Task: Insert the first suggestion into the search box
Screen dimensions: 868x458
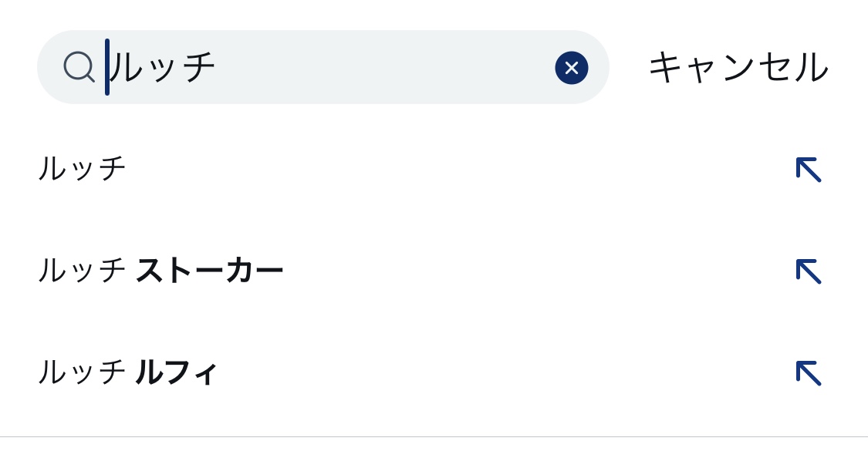Action: click(808, 169)
